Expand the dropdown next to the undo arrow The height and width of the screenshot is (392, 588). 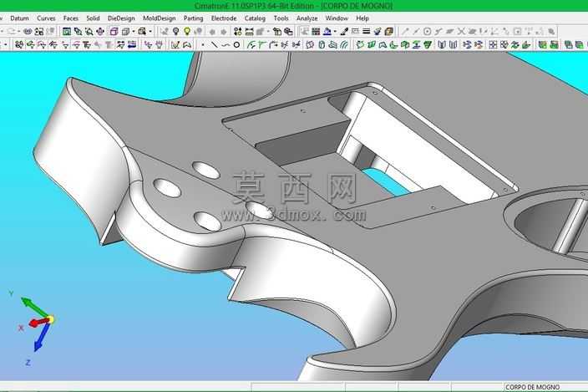18,32
